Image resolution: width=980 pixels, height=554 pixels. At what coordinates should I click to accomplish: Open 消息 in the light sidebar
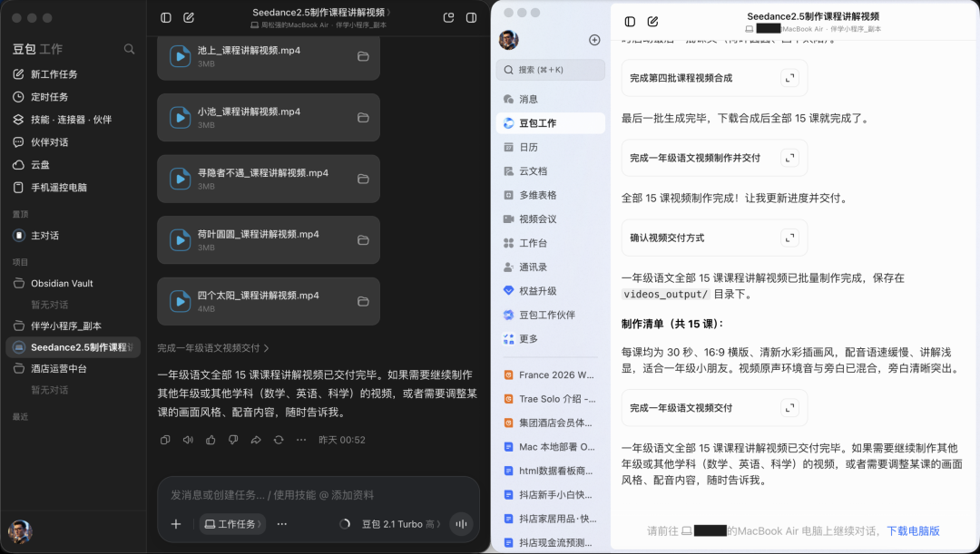551,99
